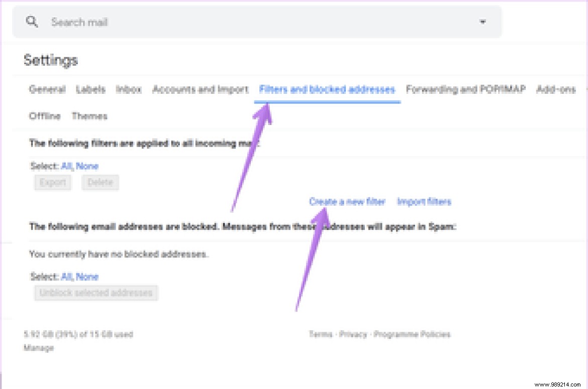This screenshot has height=389, width=588.
Task: Select all filters using the All link
Action: coord(66,166)
